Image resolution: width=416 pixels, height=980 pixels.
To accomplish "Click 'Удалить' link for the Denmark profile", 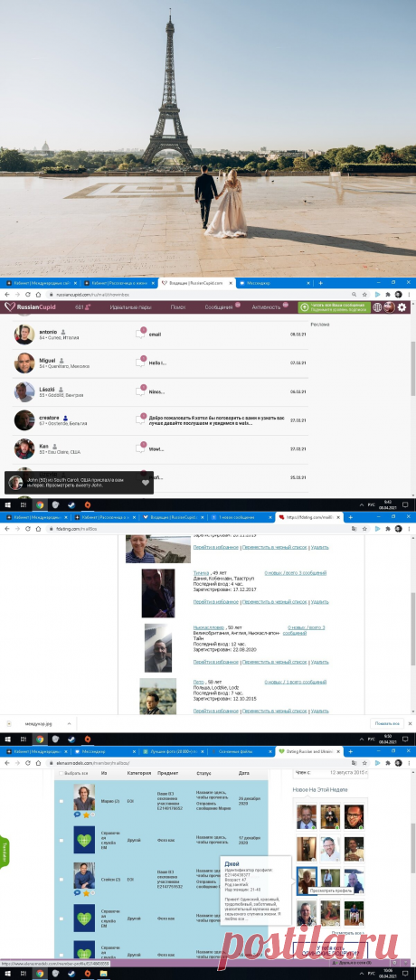I will (319, 602).
